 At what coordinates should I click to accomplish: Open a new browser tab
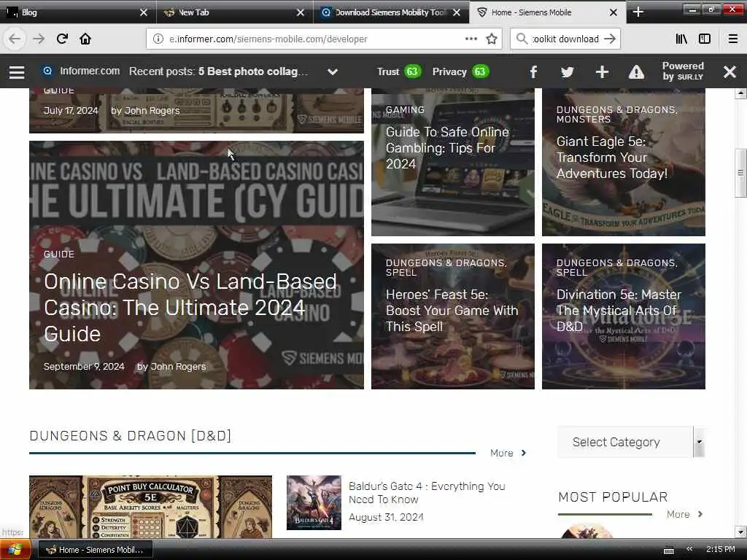[x=638, y=12]
